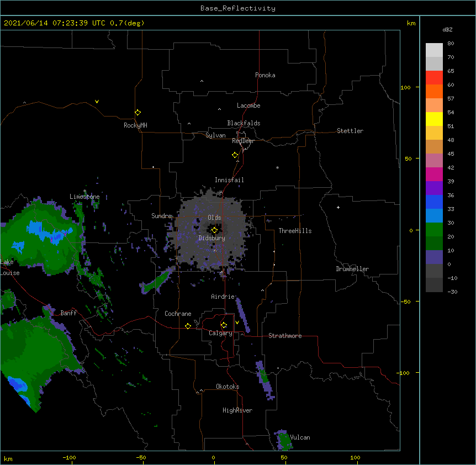Click the yellow diamond marker at Calgary
Screen dimensions: 476x465
point(224,325)
